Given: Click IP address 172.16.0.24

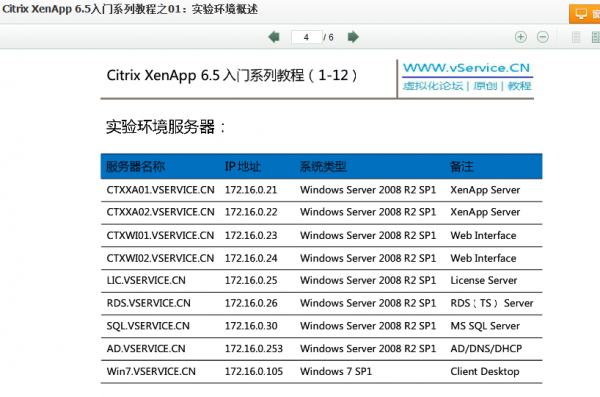Looking at the screenshot, I should tap(251, 258).
